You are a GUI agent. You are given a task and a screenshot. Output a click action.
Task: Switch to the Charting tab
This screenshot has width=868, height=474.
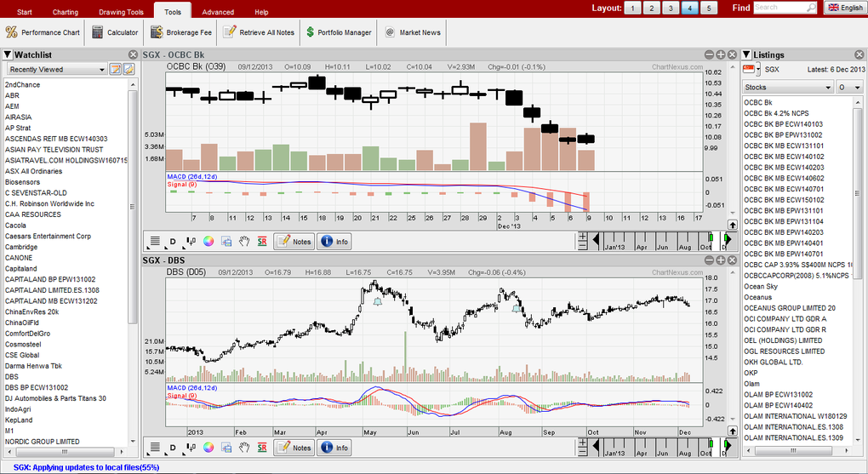pos(66,12)
